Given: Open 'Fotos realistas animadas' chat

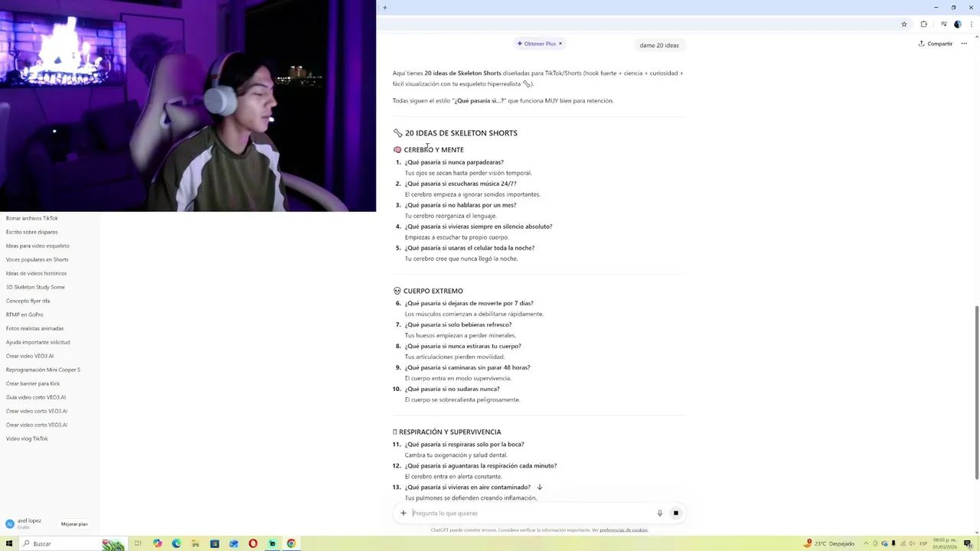Looking at the screenshot, I should pyautogui.click(x=34, y=328).
